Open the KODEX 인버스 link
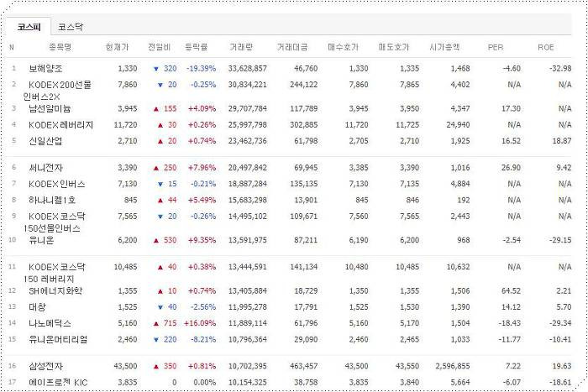This screenshot has height=392, width=588. 56,184
